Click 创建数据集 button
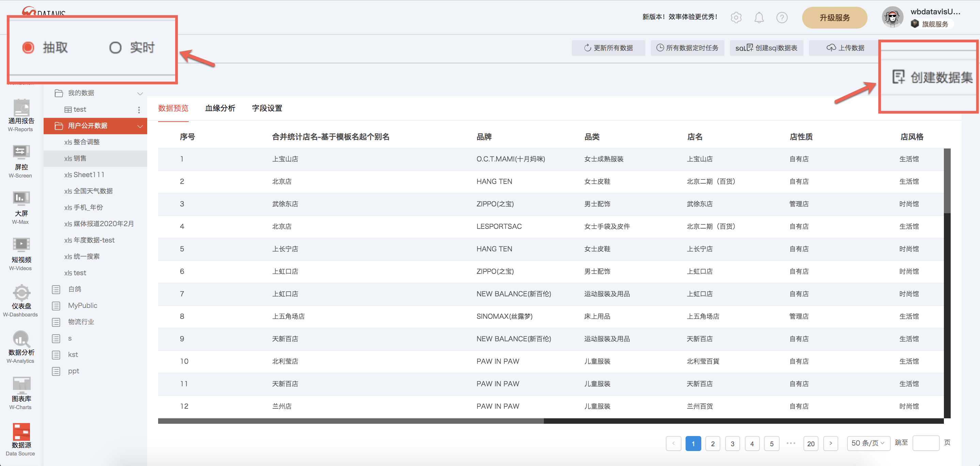 click(x=932, y=77)
